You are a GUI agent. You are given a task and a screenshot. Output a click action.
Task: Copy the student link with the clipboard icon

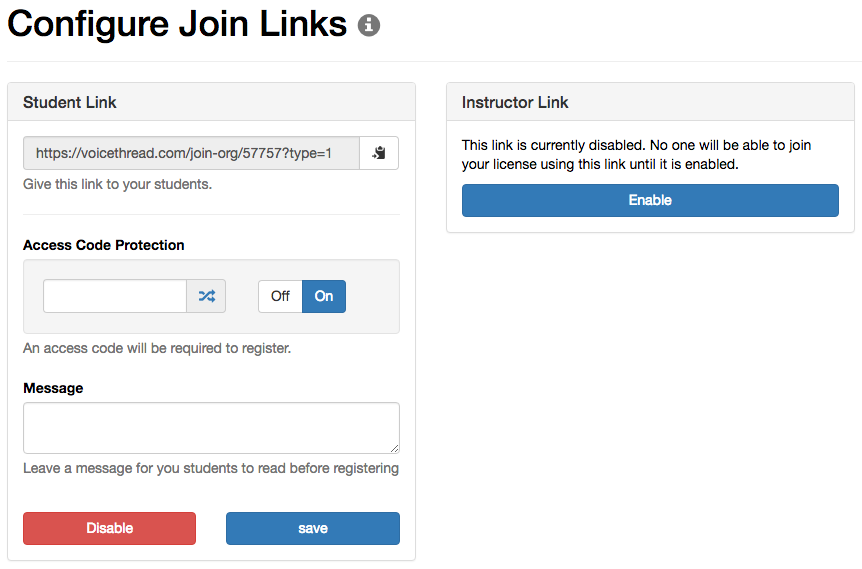379,153
